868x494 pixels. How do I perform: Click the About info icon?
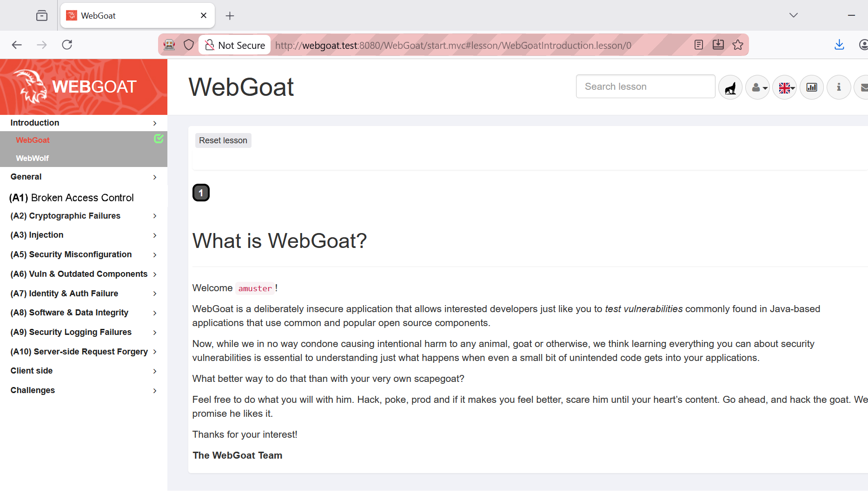(839, 87)
